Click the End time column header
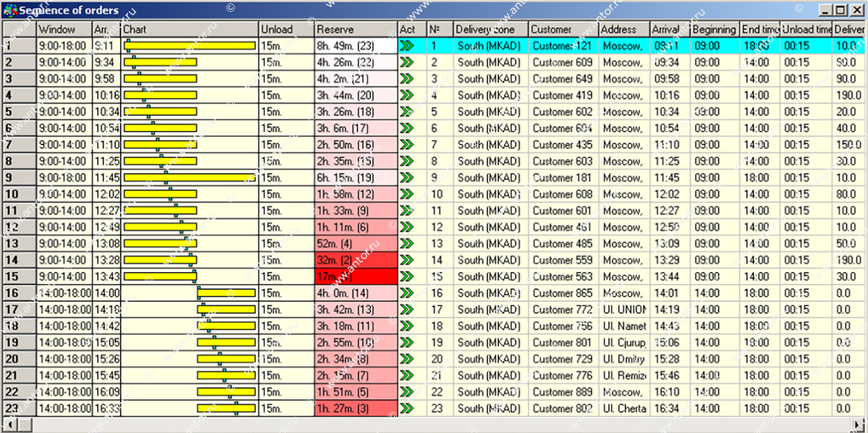The image size is (868, 433). 761,29
